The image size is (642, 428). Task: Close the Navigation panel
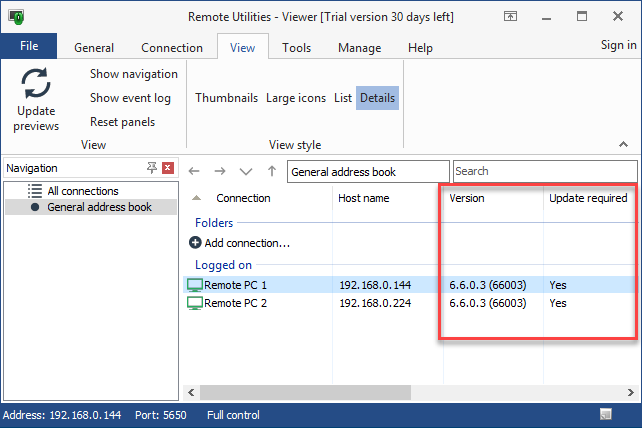coord(168,168)
